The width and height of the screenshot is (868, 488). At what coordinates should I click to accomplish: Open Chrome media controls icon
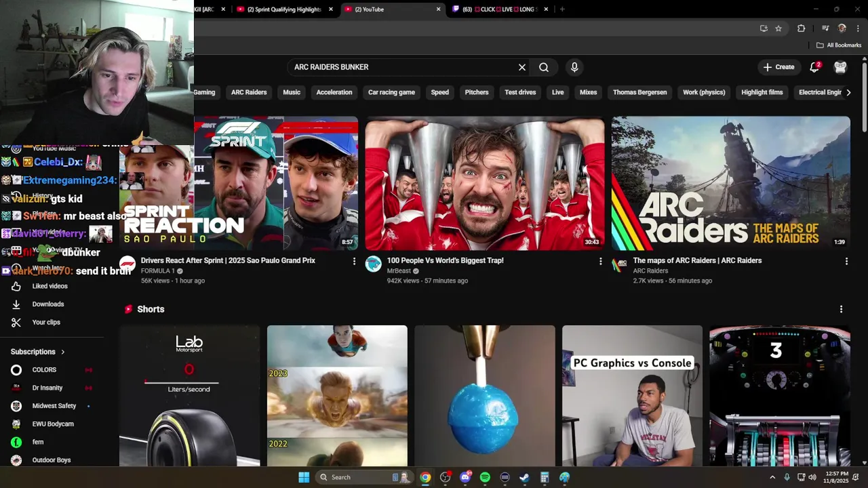click(825, 28)
